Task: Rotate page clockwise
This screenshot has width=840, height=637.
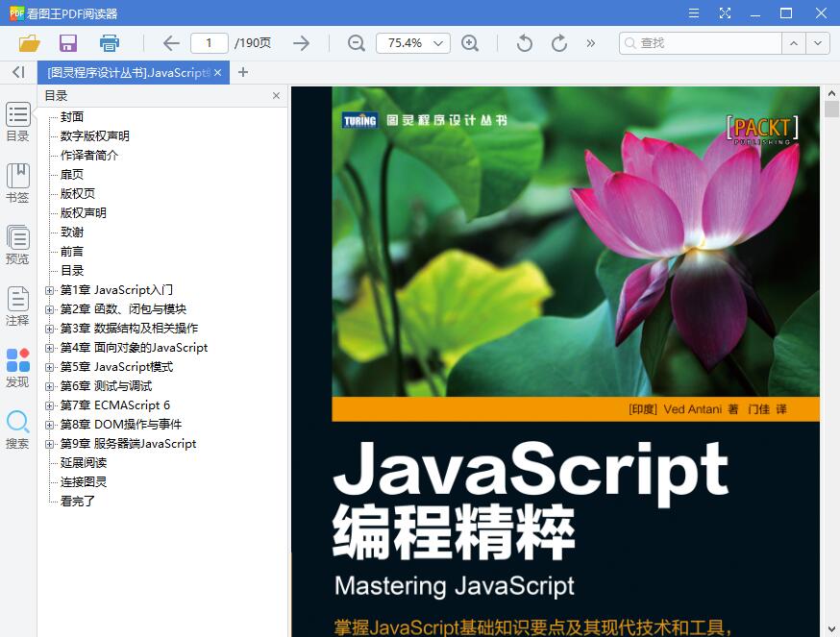Action: coord(558,43)
